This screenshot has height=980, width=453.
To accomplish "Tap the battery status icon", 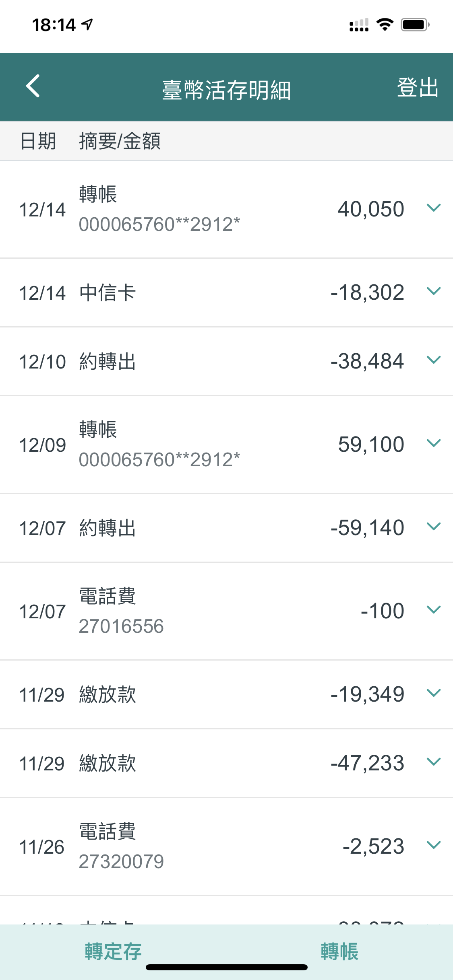I will pos(415,25).
